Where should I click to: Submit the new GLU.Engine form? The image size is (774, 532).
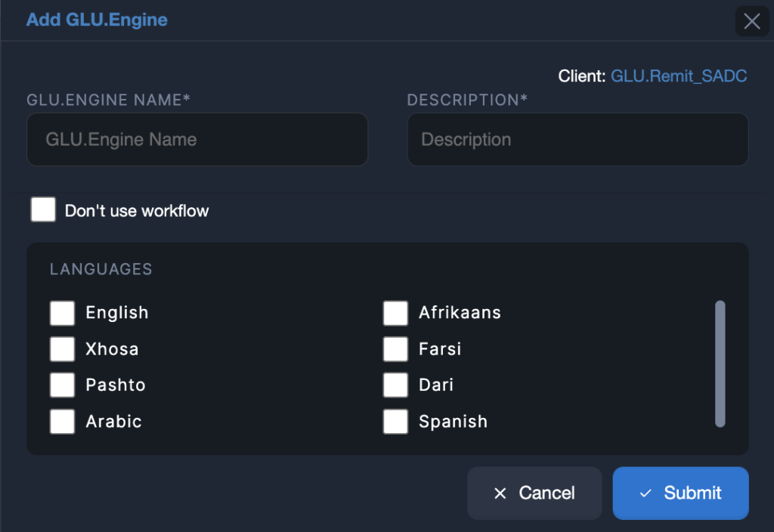click(x=681, y=493)
